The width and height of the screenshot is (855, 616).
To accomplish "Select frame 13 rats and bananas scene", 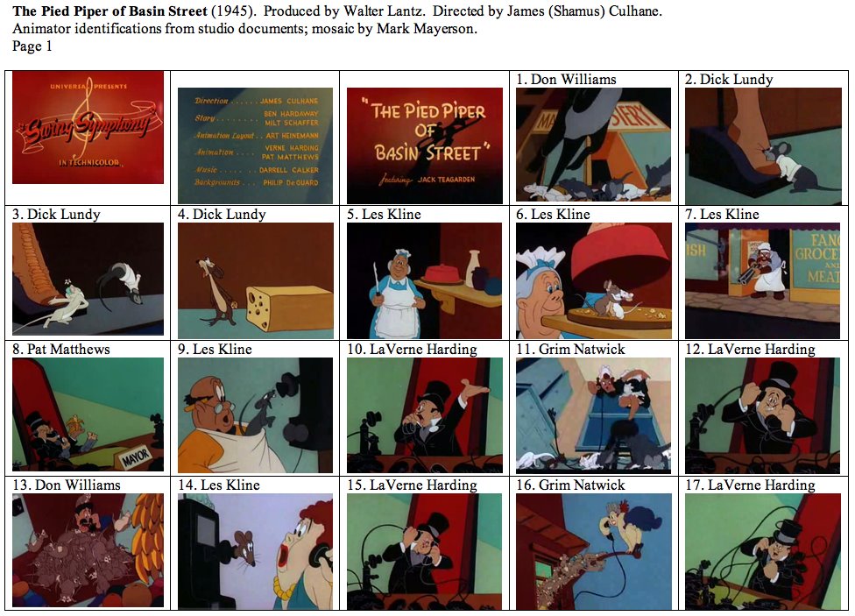I will [x=88, y=550].
